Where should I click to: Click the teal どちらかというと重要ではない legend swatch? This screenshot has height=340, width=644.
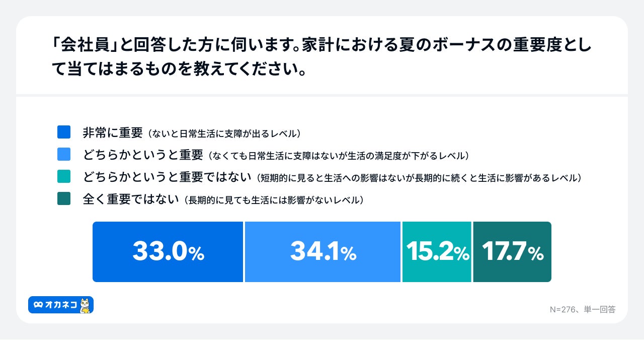coord(64,177)
